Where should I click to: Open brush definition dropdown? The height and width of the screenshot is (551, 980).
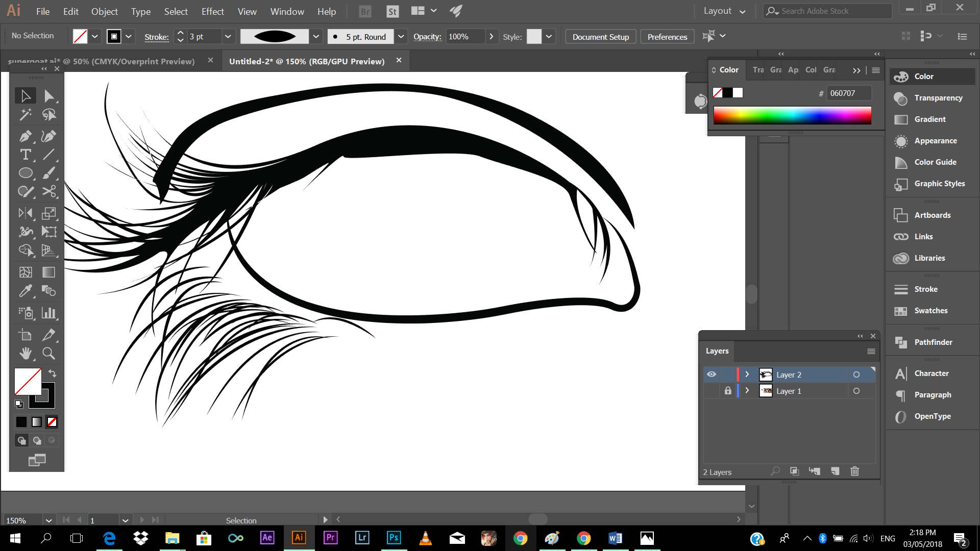pyautogui.click(x=401, y=36)
